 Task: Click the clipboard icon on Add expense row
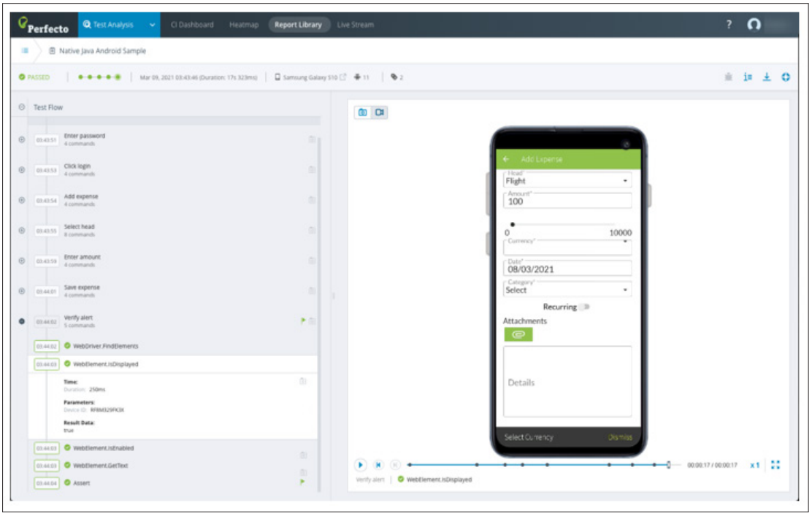[x=312, y=200]
